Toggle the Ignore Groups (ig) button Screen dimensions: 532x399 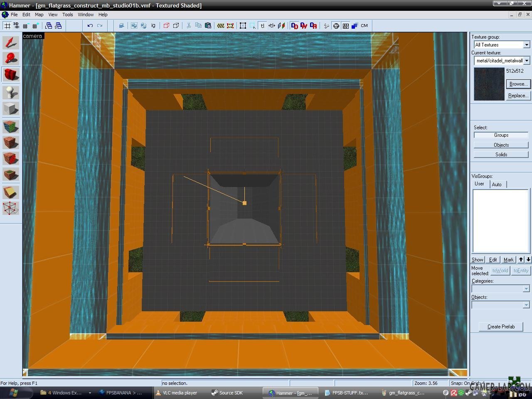click(153, 26)
